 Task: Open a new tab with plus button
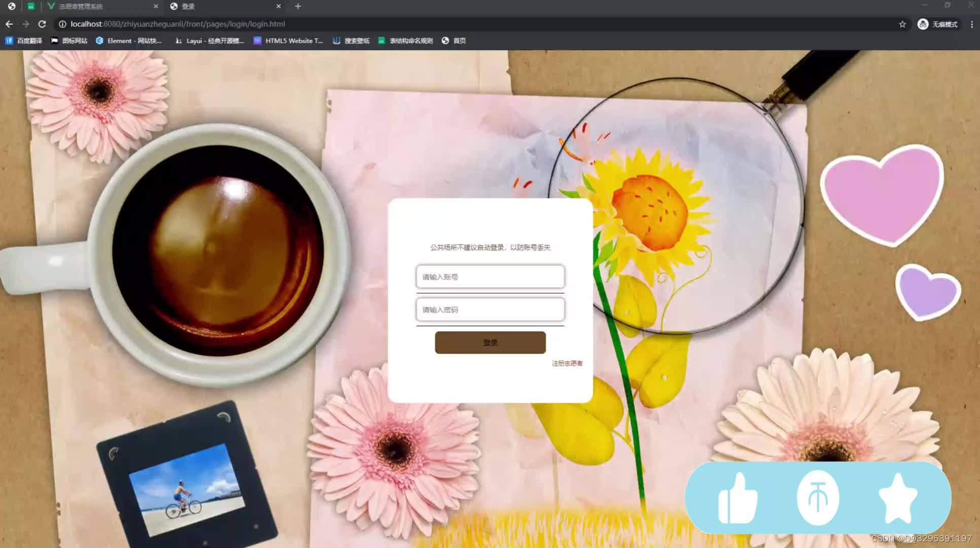pyautogui.click(x=298, y=6)
